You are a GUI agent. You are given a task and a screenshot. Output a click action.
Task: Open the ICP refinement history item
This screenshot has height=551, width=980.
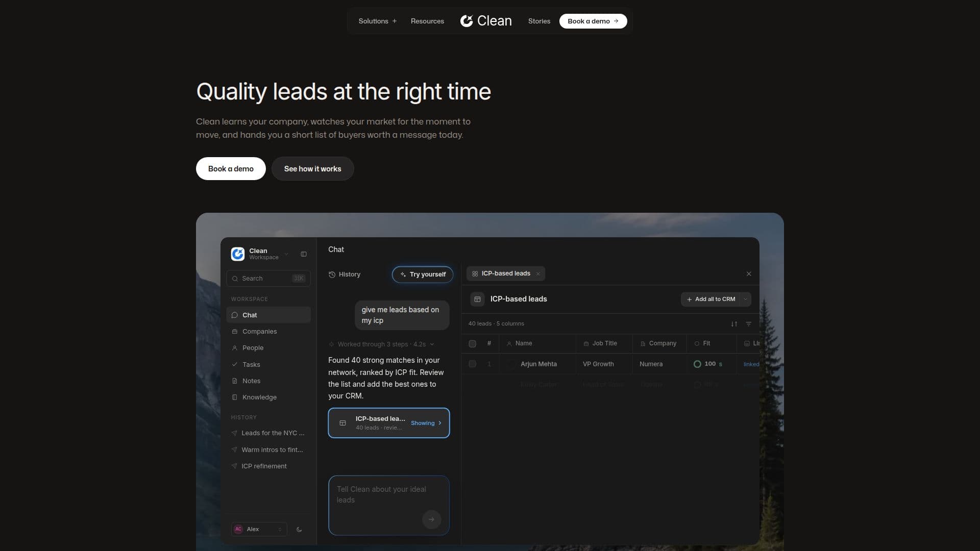pos(268,466)
